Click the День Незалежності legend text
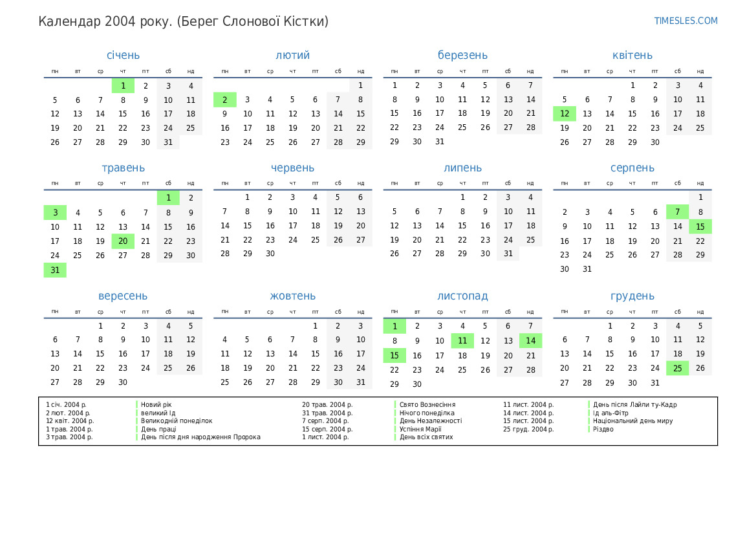The height and width of the screenshot is (535, 756). pyautogui.click(x=430, y=421)
